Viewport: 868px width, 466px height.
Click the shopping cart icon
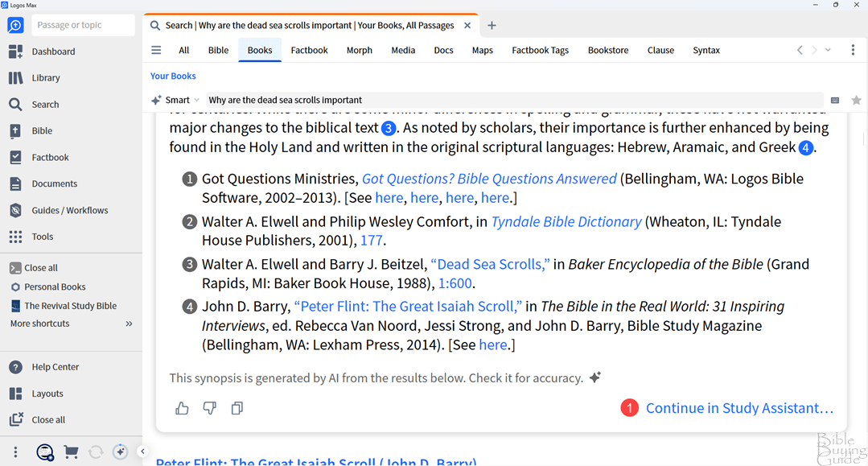pos(71,452)
